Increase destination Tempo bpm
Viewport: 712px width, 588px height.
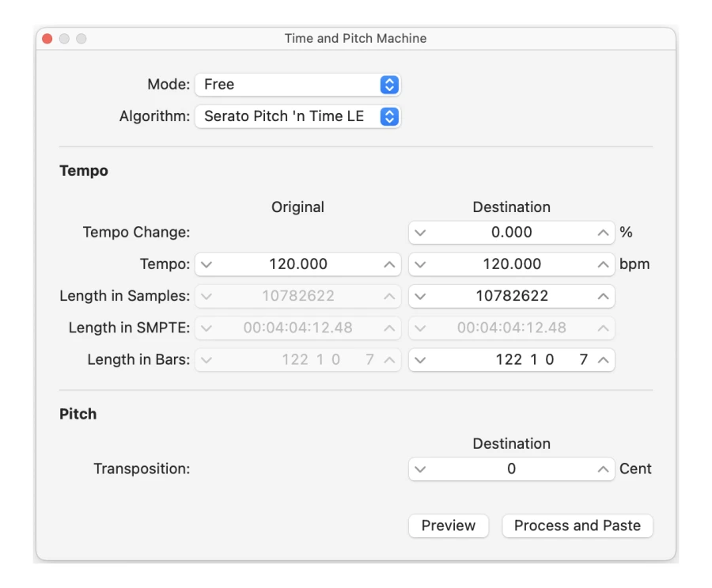[x=603, y=264]
